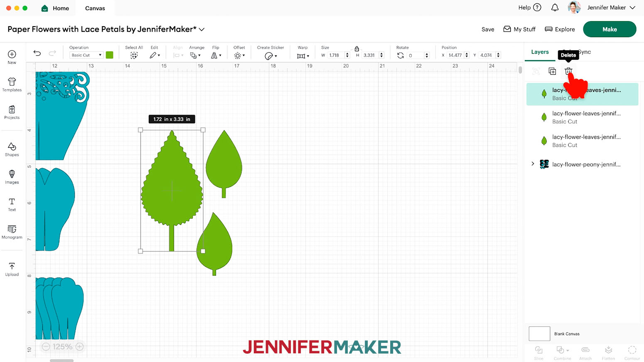Toggle the size aspect ratio lock

point(356,49)
